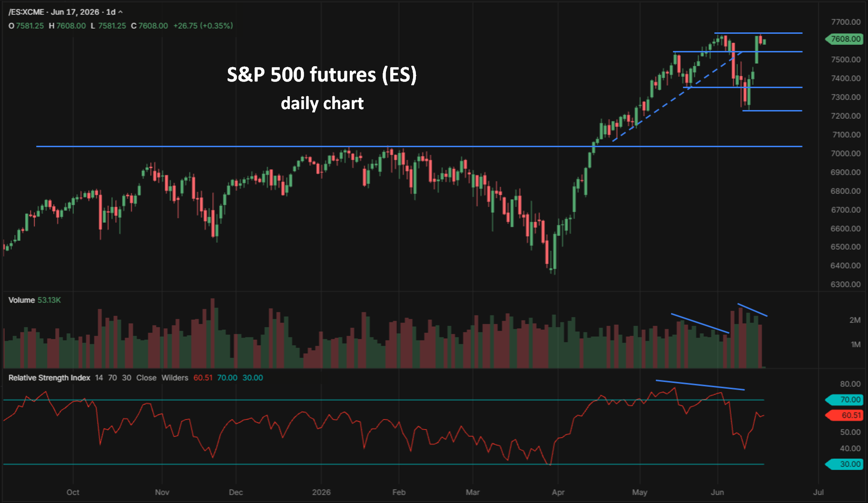868x503 pixels.
Task: Collapse the chart header caret after 1d
Action: (120, 12)
